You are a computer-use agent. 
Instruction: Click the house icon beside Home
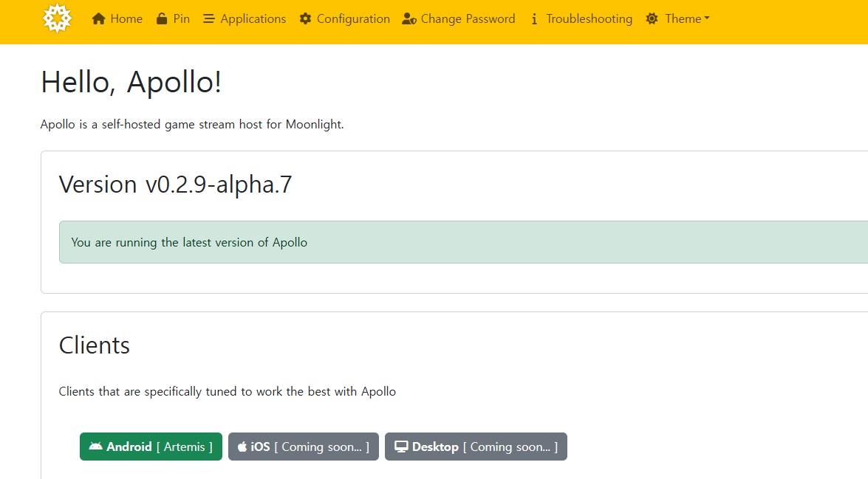pos(99,19)
